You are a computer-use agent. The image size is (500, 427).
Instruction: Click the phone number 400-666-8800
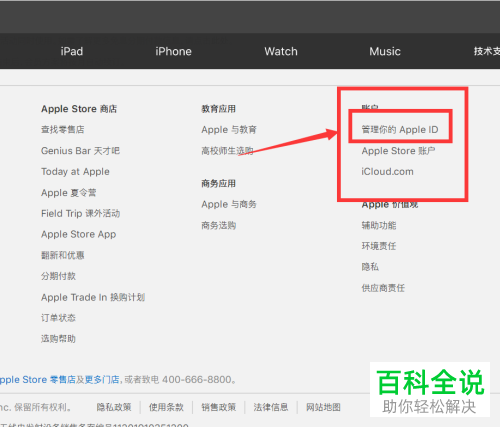(197, 380)
